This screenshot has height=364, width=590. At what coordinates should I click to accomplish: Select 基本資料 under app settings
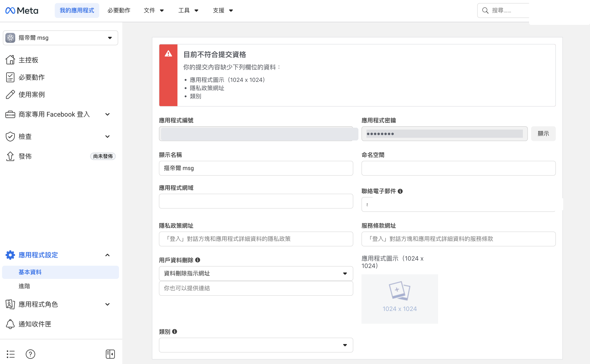(x=60, y=272)
